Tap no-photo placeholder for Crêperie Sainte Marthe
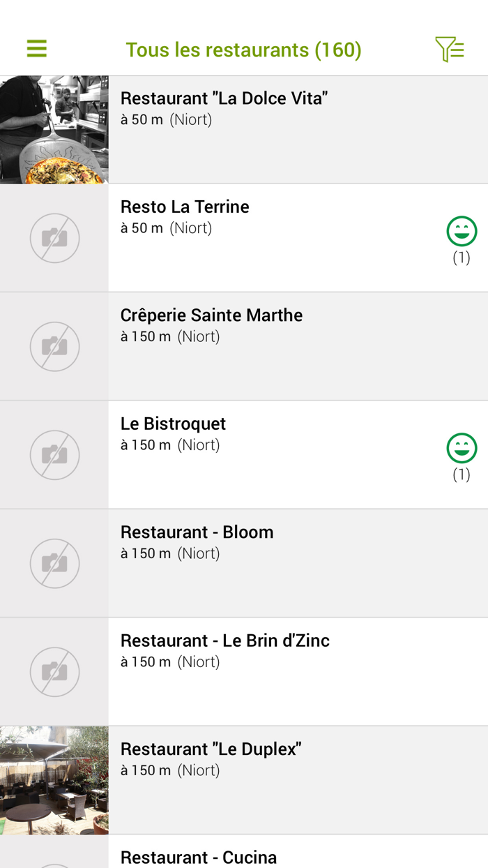Screen dimensions: 488x868 (x=54, y=346)
